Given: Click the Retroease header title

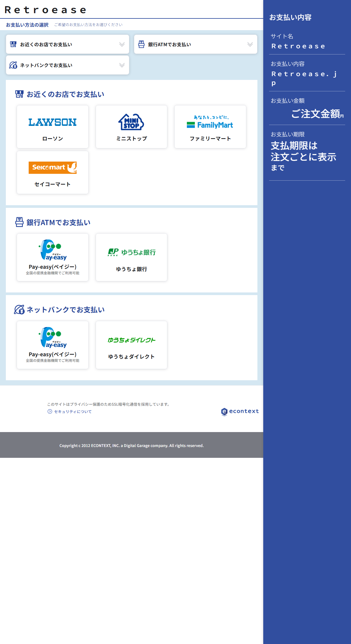Looking at the screenshot, I should click(x=46, y=10).
